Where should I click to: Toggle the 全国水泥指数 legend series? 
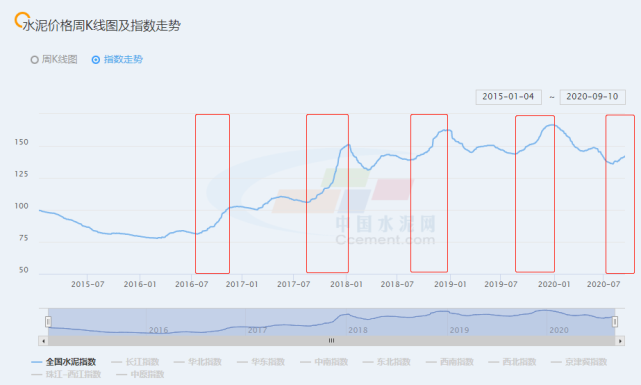(64, 362)
